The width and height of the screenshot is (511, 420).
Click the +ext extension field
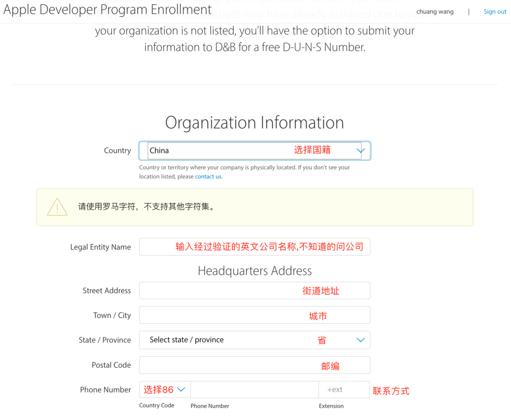344,390
